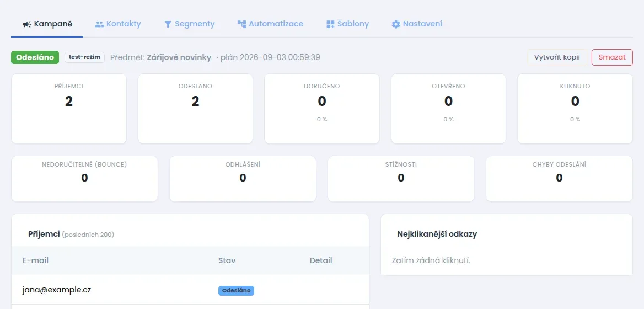Viewport: 644px width, 309px height.
Task: Click the Zatím žádná kliknutí message
Action: 431,260
